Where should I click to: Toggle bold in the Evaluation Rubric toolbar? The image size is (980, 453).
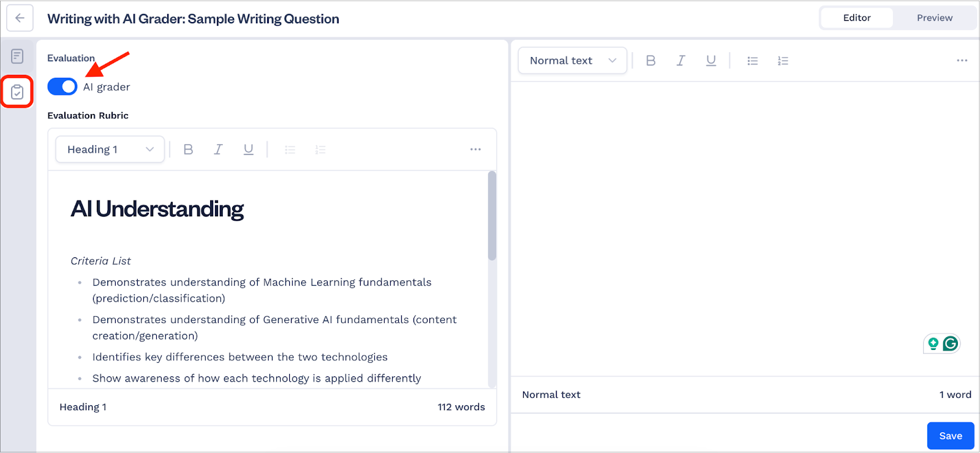tap(188, 150)
